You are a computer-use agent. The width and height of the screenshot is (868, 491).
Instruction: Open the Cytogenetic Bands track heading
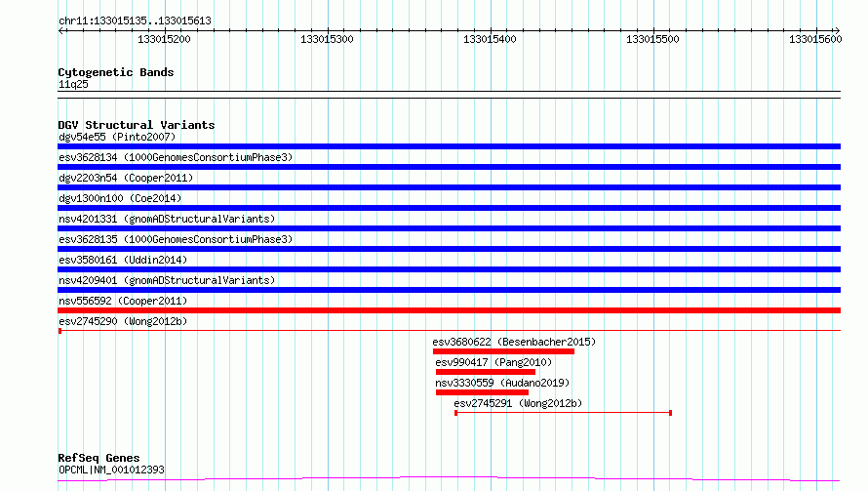point(116,72)
